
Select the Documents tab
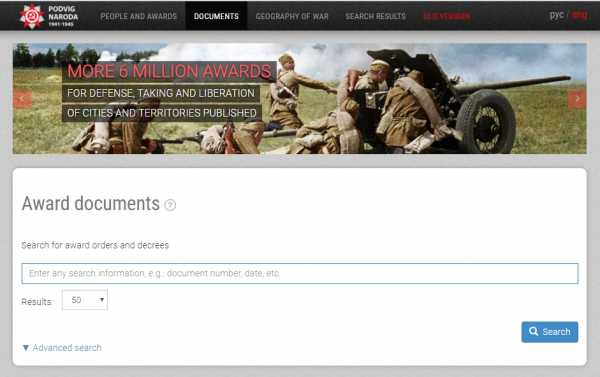pyautogui.click(x=216, y=16)
